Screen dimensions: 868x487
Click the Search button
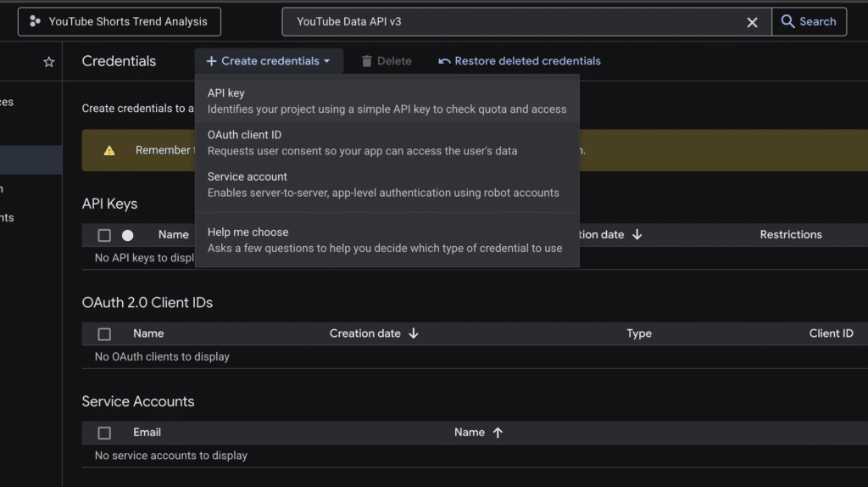(809, 21)
